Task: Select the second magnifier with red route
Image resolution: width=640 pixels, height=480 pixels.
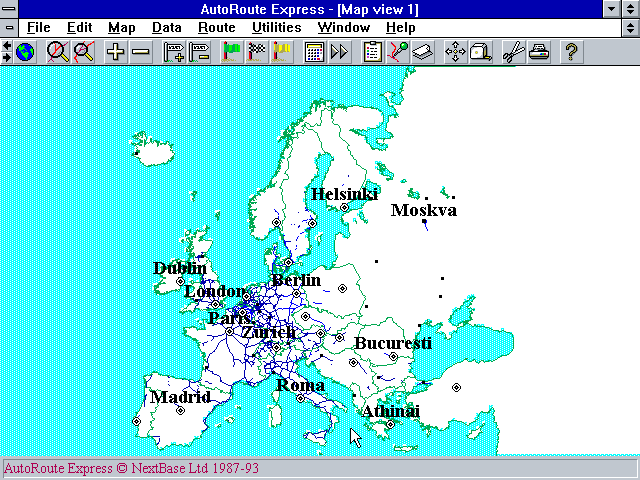Action: (x=84, y=52)
